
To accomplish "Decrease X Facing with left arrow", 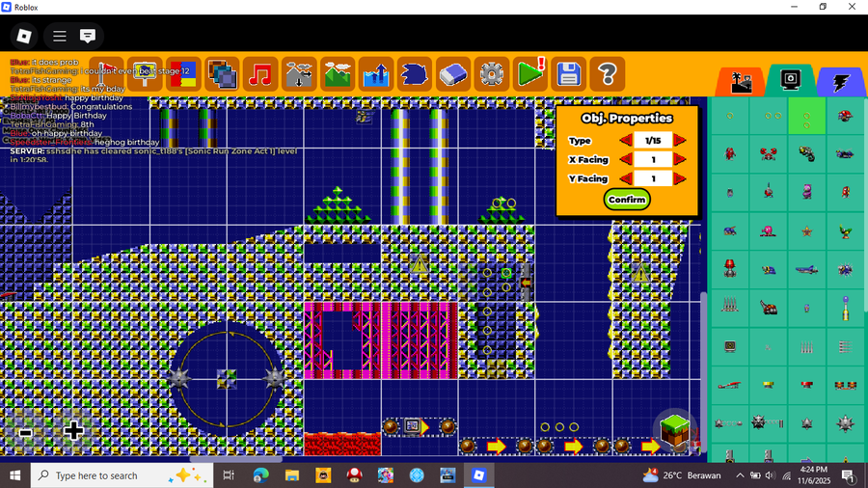I will 626,160.
